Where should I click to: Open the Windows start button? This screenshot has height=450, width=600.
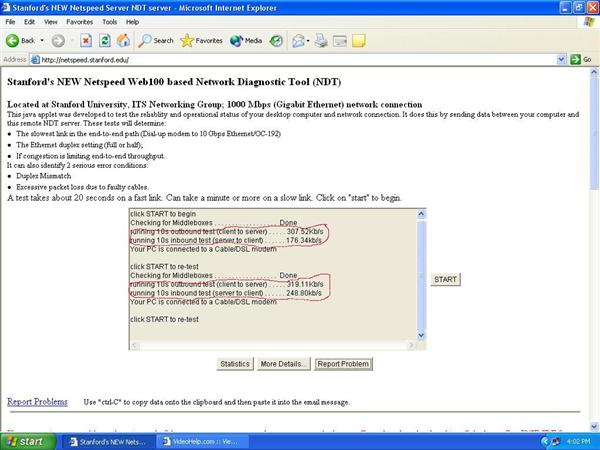pos(28,442)
